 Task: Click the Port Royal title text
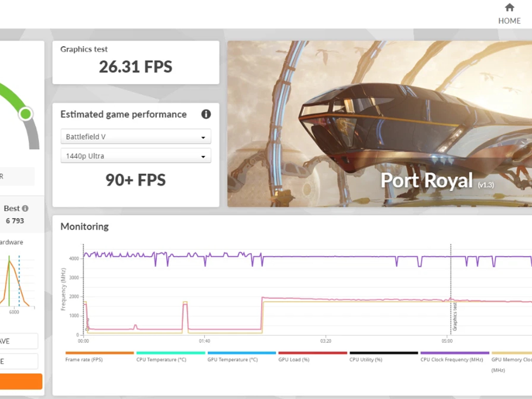click(427, 180)
